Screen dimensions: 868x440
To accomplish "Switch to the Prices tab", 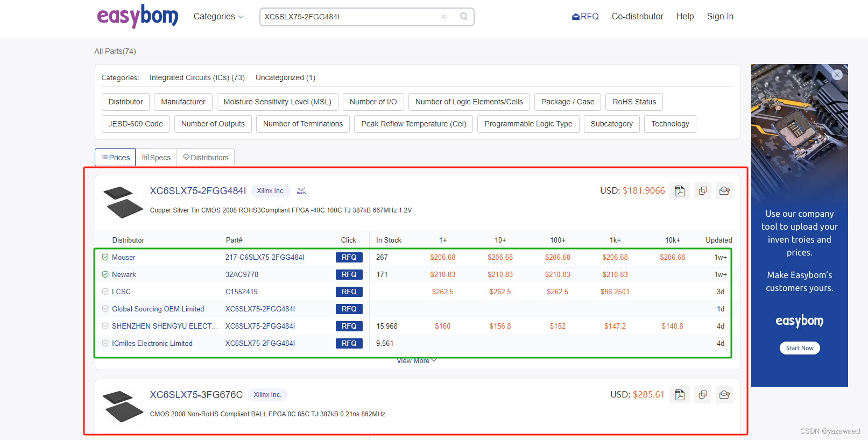I will coord(115,158).
